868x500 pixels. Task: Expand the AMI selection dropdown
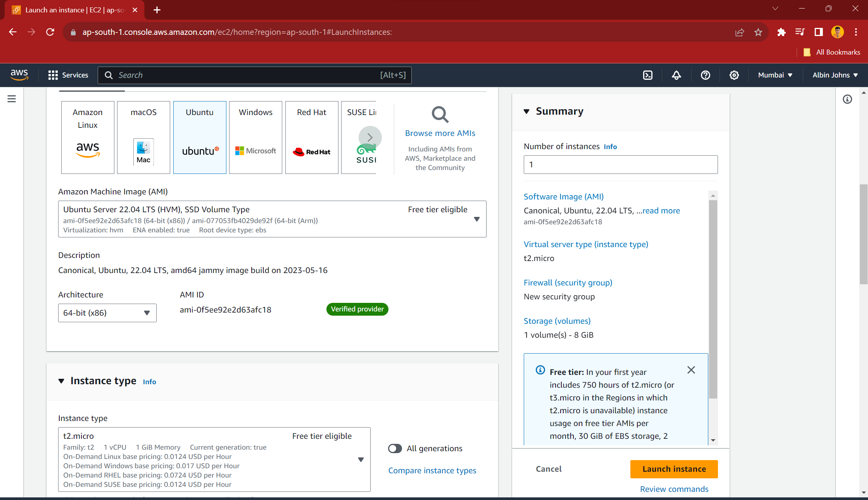[476, 219]
